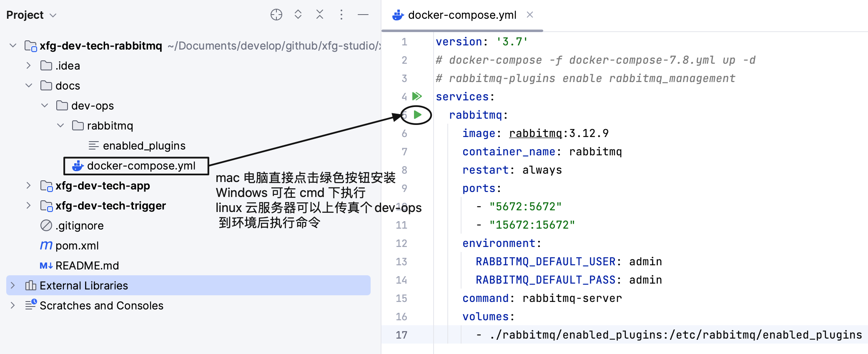868x354 pixels.
Task: Click the Docker icon of docker-compose.yml in tree
Action: pyautogui.click(x=78, y=166)
